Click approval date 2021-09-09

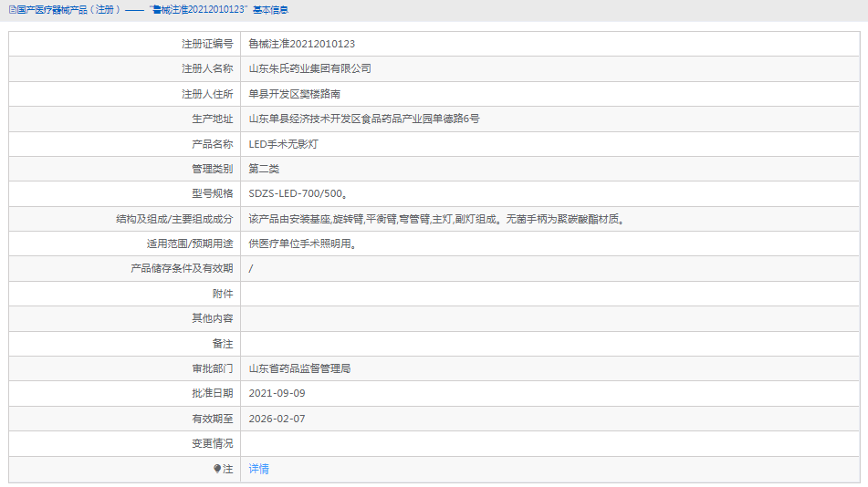pyautogui.click(x=277, y=393)
